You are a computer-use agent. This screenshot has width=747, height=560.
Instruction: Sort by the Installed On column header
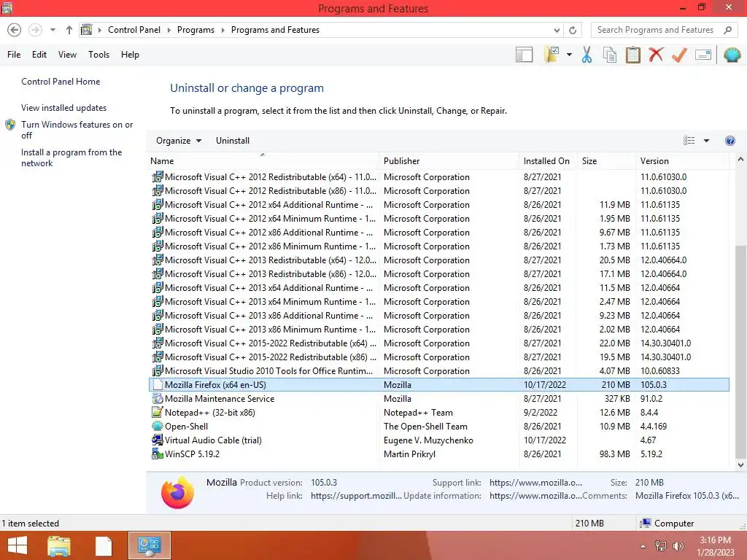549,161
